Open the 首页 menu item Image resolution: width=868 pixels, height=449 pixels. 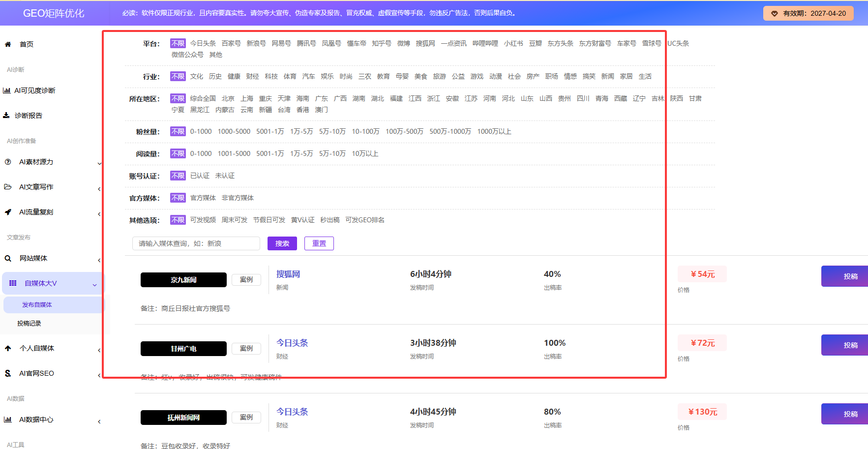point(27,44)
